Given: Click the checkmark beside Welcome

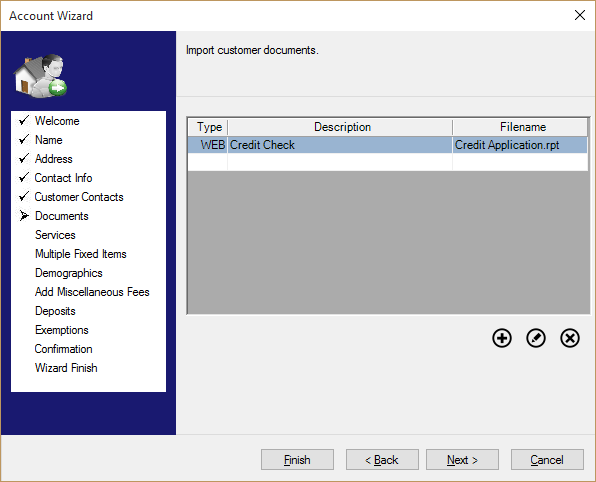Looking at the screenshot, I should pyautogui.click(x=24, y=120).
